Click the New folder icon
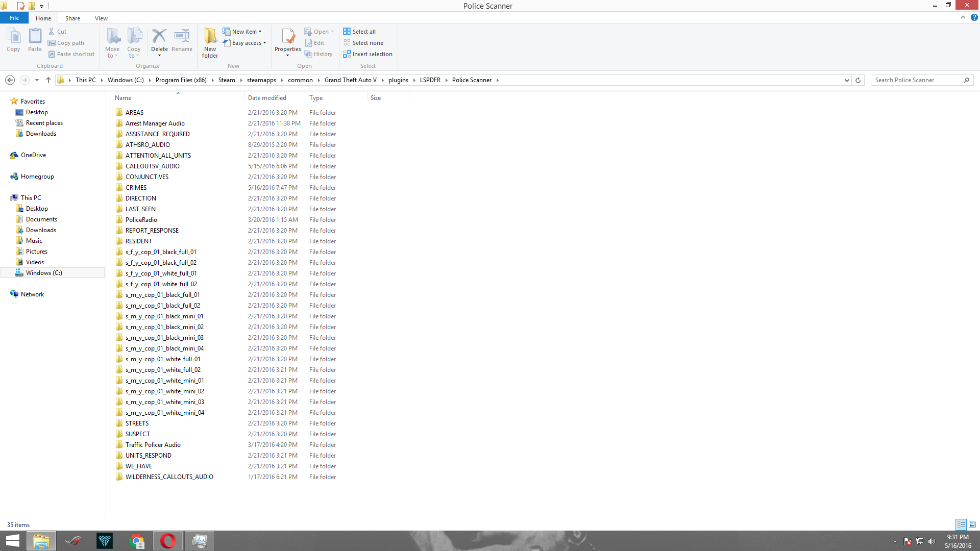The height and width of the screenshot is (551, 980). [x=210, y=37]
